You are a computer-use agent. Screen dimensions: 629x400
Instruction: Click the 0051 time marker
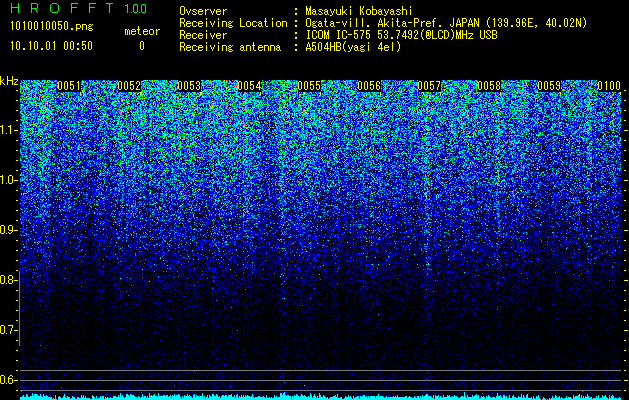tap(69, 86)
